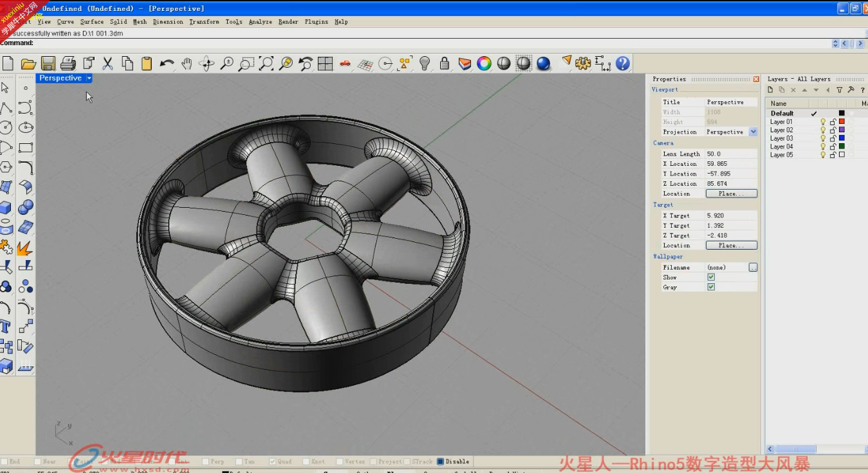
Task: Click the Print icon
Action: pyautogui.click(x=68, y=63)
